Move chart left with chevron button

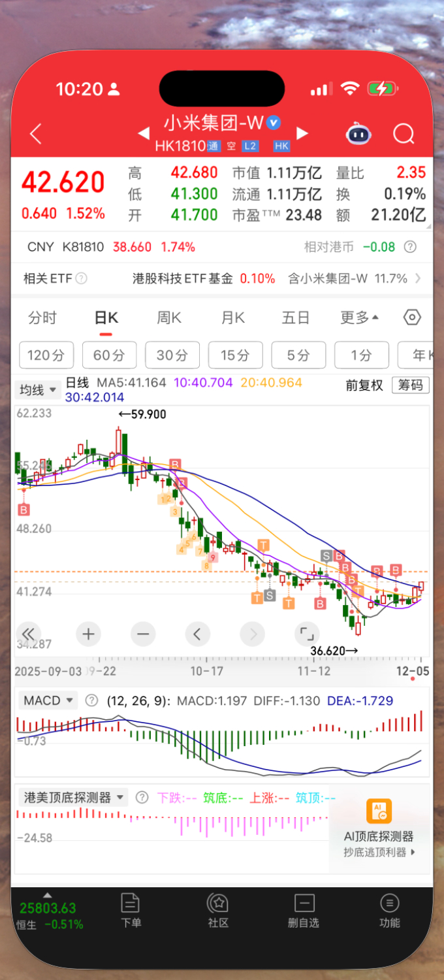(x=197, y=633)
